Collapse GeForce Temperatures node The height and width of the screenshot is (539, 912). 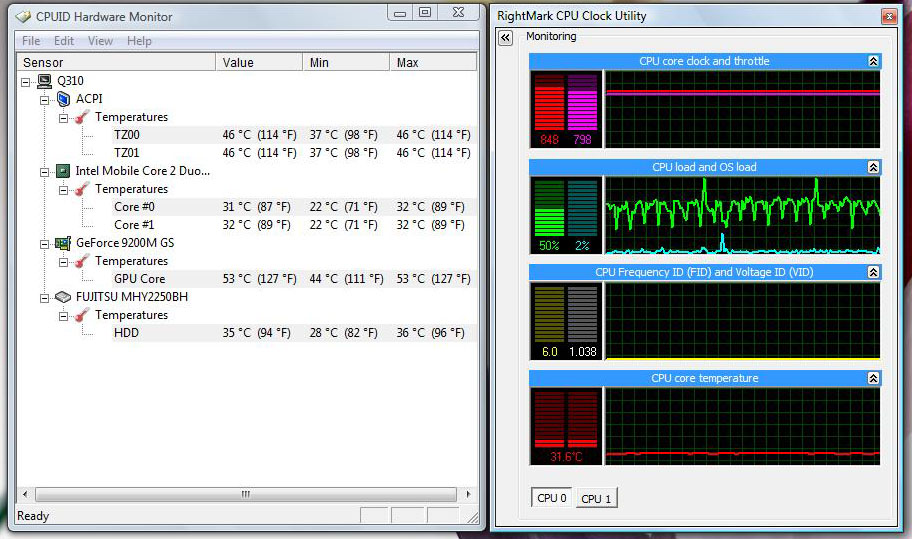pyautogui.click(x=63, y=262)
